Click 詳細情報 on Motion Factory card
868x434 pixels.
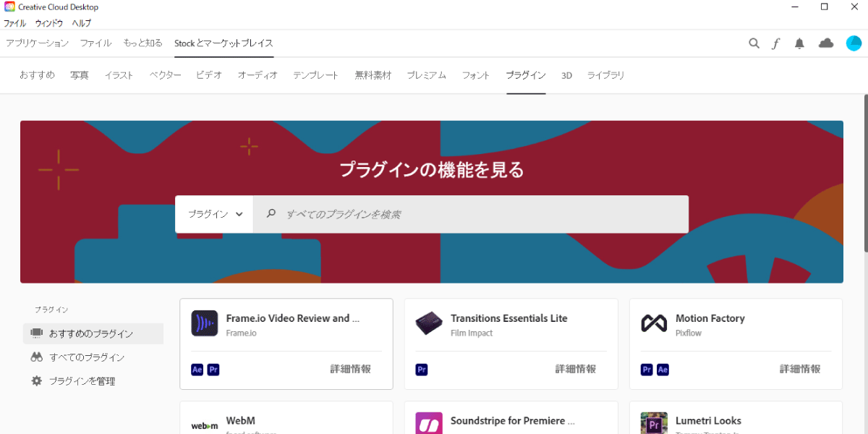click(800, 369)
